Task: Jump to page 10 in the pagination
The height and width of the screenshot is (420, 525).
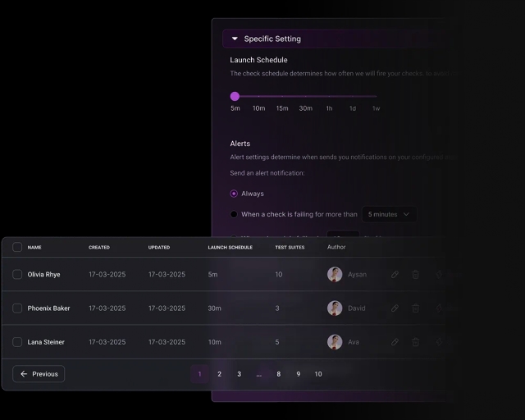Action: tap(318, 374)
